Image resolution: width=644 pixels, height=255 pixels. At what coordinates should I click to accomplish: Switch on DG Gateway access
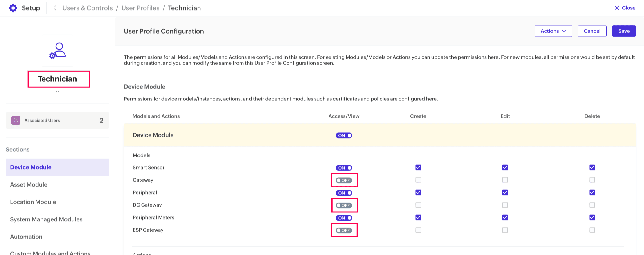click(x=344, y=205)
